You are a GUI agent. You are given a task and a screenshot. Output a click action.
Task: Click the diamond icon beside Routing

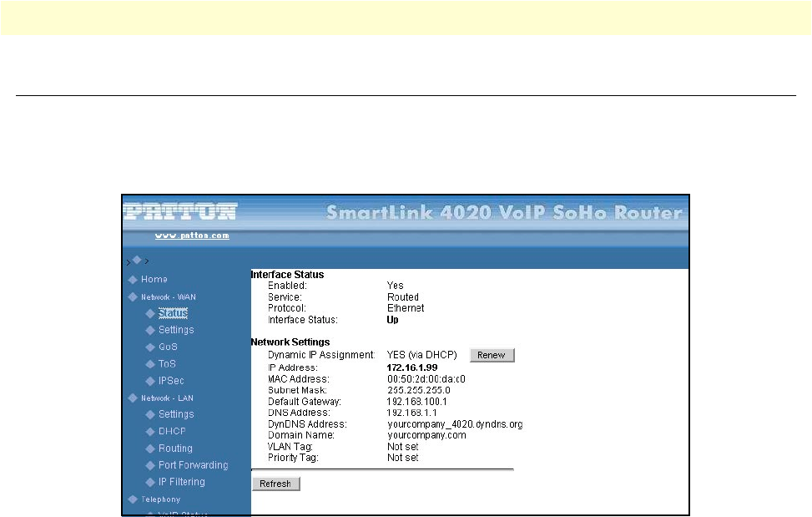tap(150, 449)
